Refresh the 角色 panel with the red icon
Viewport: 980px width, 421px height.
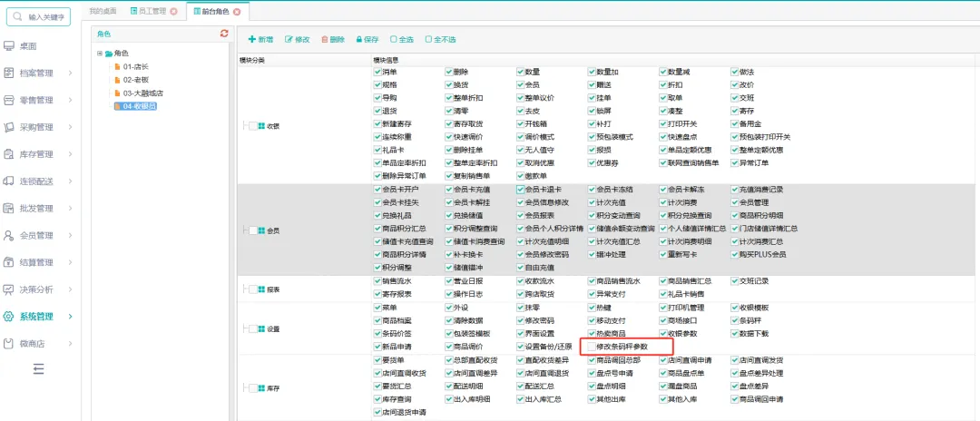224,34
